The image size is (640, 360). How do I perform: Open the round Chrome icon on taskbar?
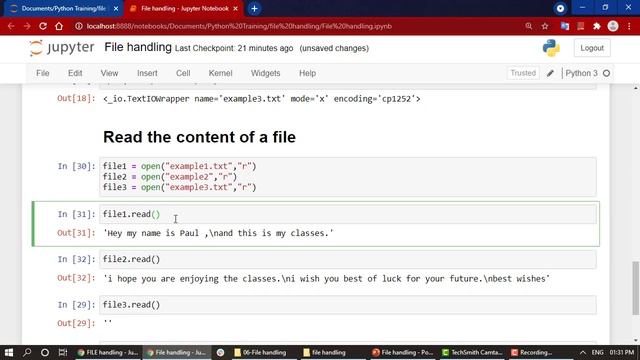click(x=220, y=352)
